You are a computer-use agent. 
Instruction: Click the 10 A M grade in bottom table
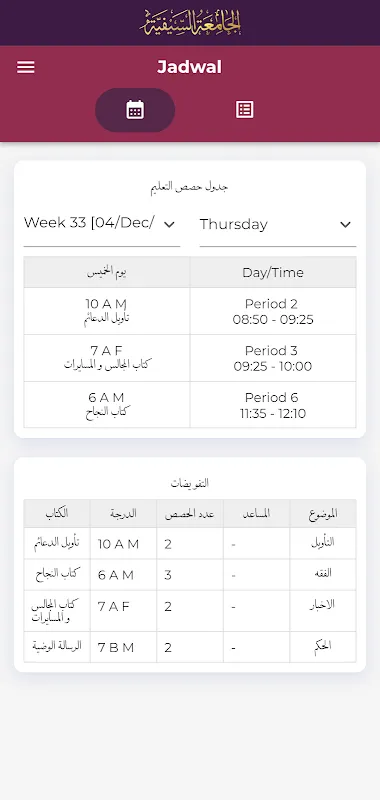118,544
